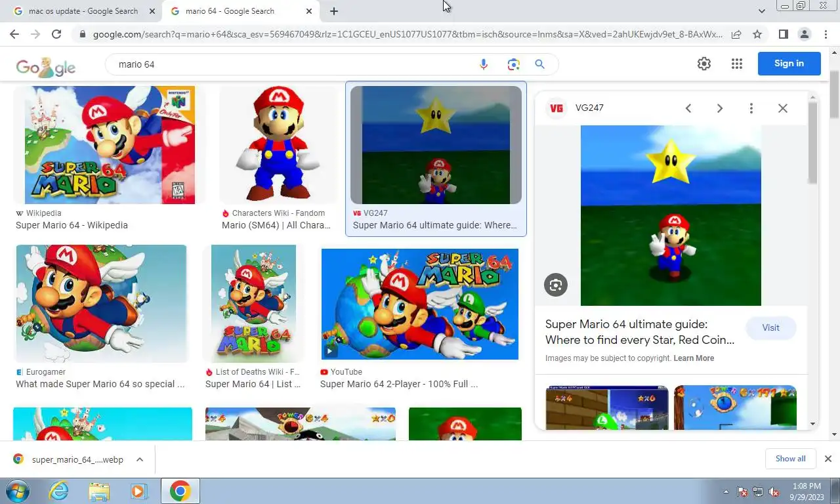
Task: Open the Chrome side panel
Action: (783, 34)
